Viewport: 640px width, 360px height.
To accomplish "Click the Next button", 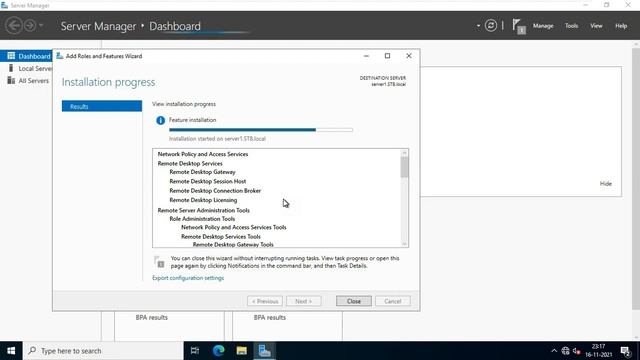I will [303, 301].
